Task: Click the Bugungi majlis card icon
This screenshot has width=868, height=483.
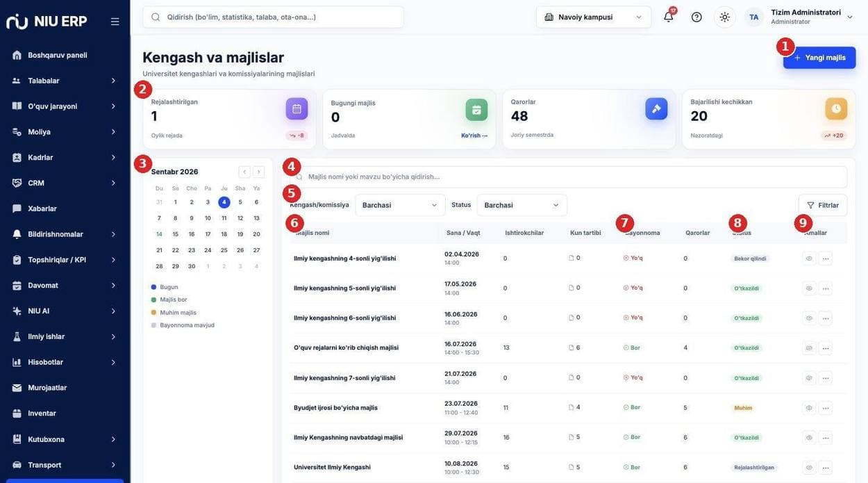Action: tap(476, 109)
